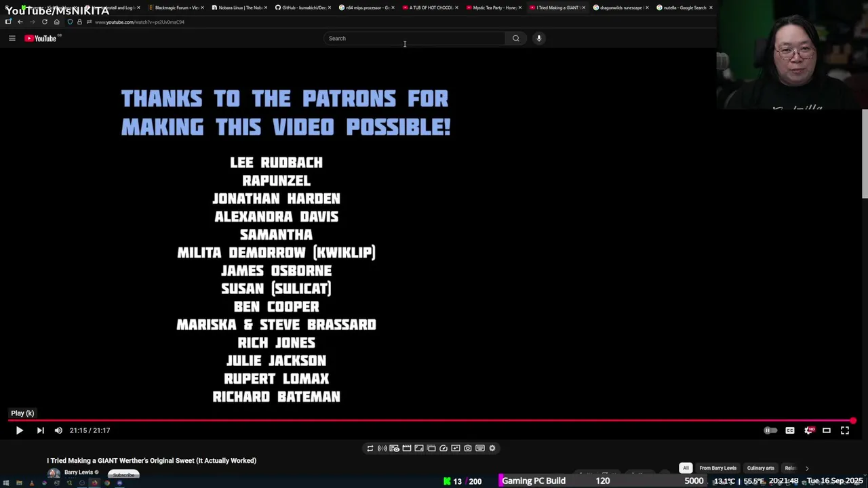This screenshot has width=868, height=488.
Task: Switch to the Mystic Tea Party tab
Action: pyautogui.click(x=494, y=7)
